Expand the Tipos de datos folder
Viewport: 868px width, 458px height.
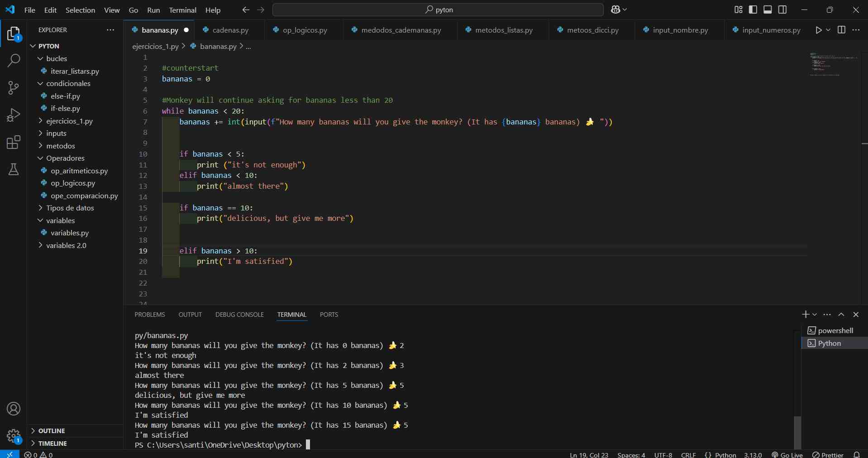pos(75,208)
